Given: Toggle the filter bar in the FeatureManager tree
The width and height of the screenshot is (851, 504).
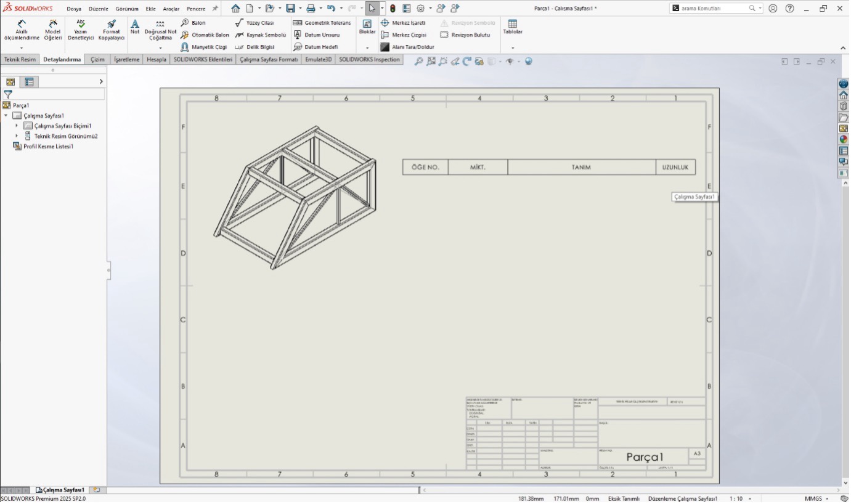Looking at the screenshot, I should click(8, 95).
